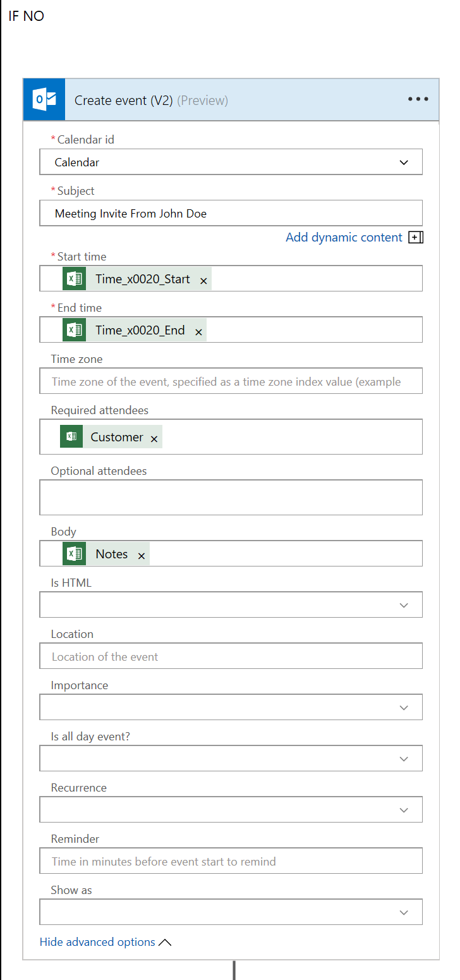
Task: Expand the Is HTML dropdown
Action: (x=404, y=605)
